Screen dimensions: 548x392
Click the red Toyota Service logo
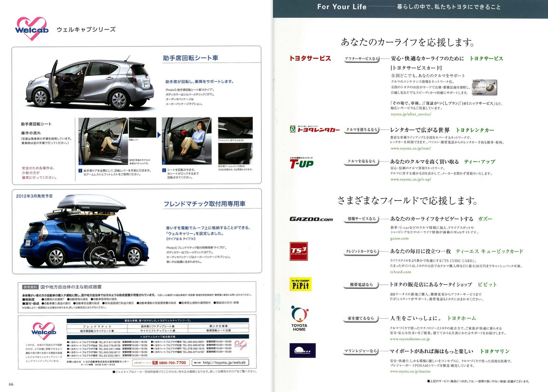[x=310, y=58]
